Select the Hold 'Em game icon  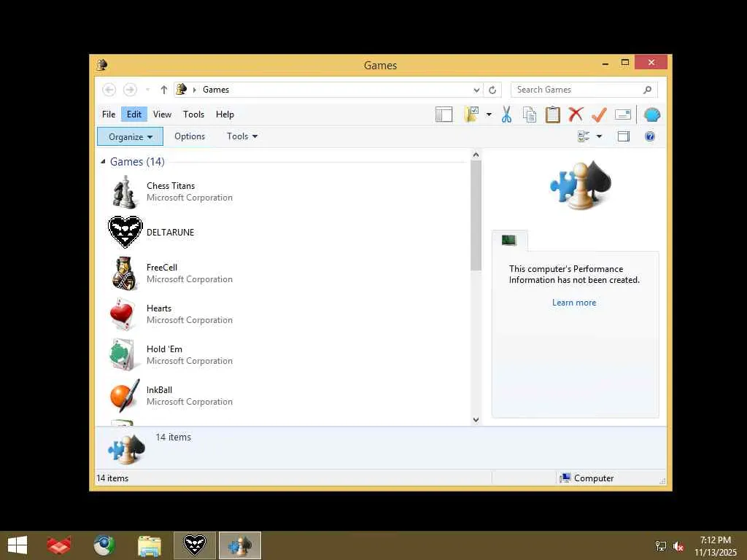(123, 355)
